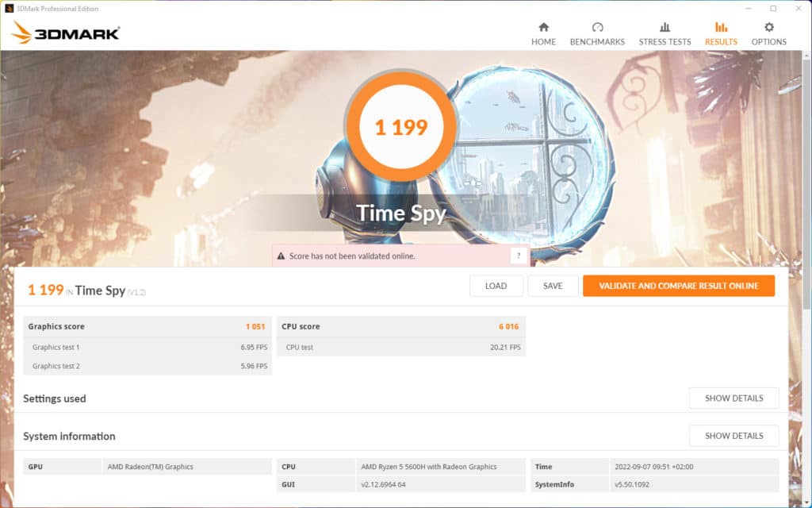Screen dimensions: 812x508
Task: Maximize the 3DMark window
Action: [x=773, y=8]
